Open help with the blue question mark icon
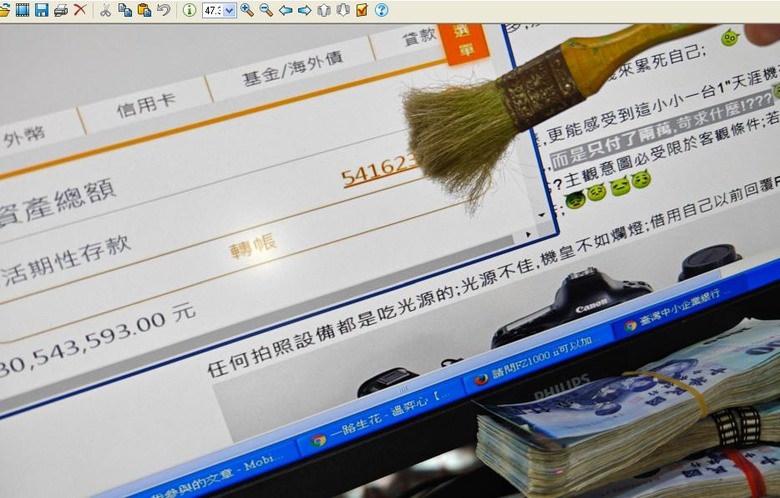The height and width of the screenshot is (498, 780). [382, 10]
